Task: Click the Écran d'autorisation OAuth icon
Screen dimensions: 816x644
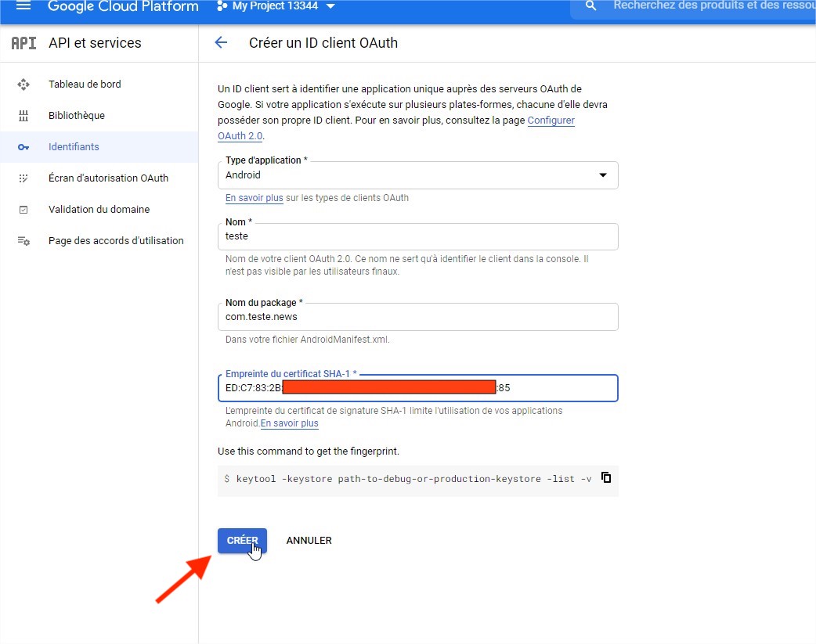Action: coord(23,178)
